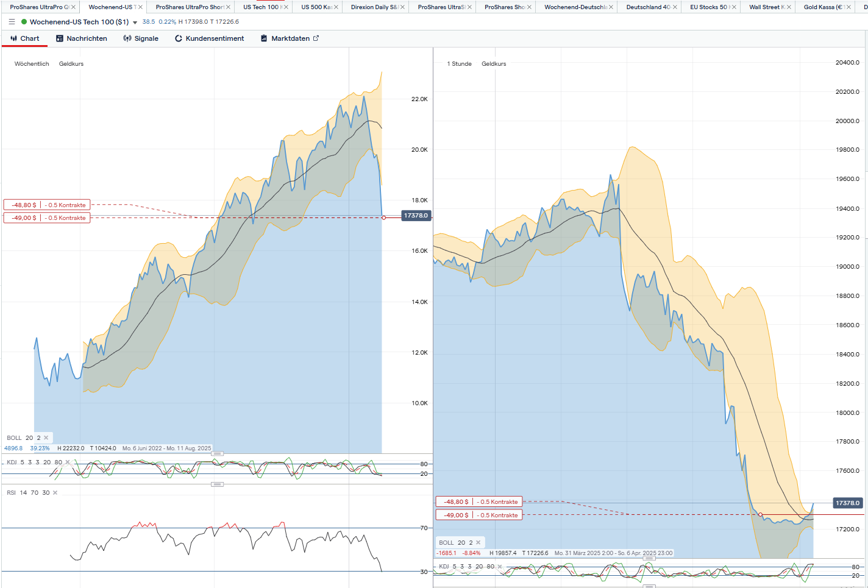Select the 39.23% change value on weekly chart
Viewport: 868px width, 588px height.
tap(40, 448)
